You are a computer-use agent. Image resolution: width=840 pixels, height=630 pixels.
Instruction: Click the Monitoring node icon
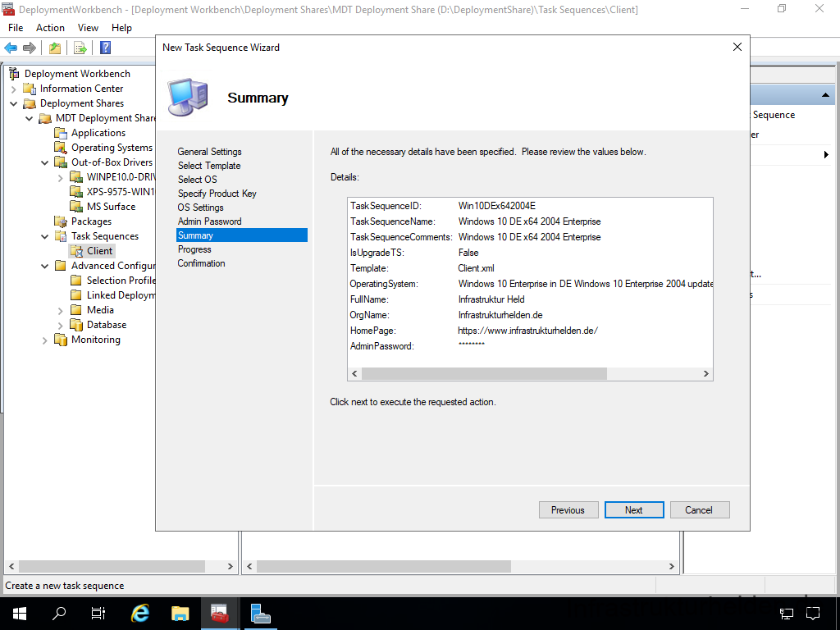61,340
